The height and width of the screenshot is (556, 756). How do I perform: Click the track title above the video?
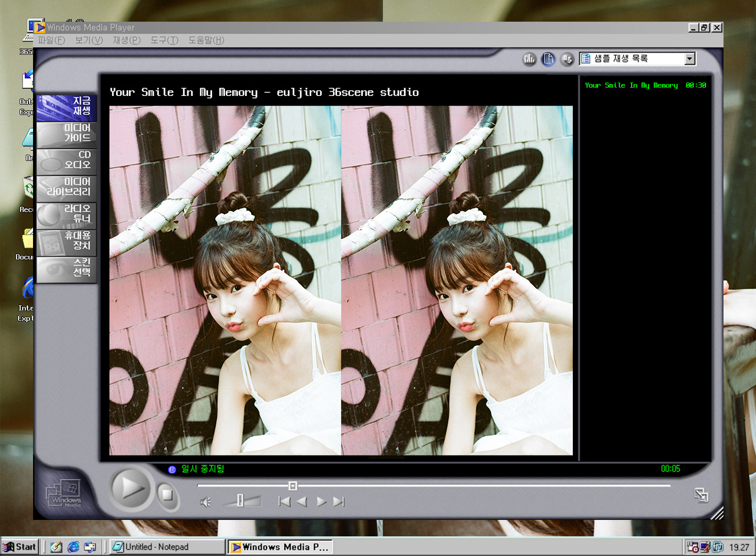(264, 92)
